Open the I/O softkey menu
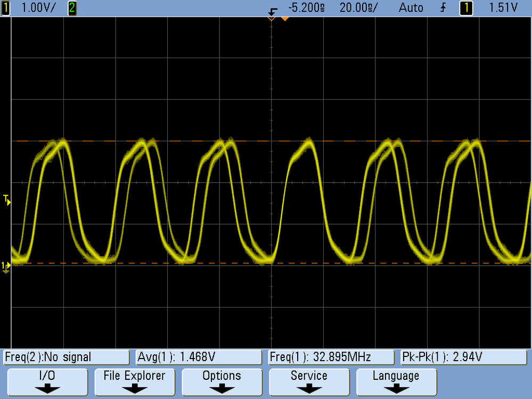532x399 pixels. coord(47,382)
